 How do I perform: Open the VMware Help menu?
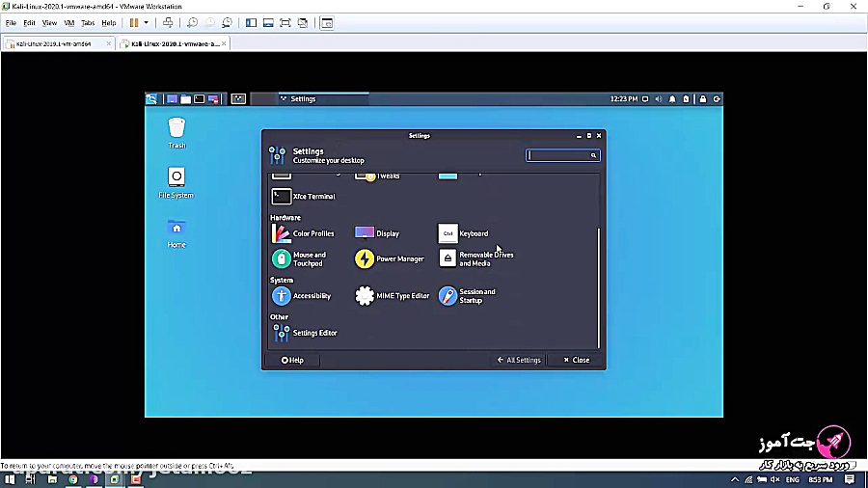pyautogui.click(x=108, y=23)
